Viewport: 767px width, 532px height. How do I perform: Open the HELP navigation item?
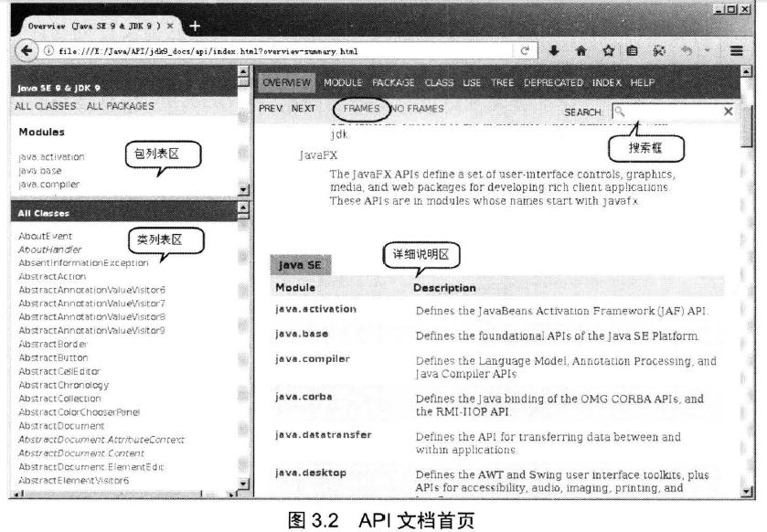[x=643, y=82]
